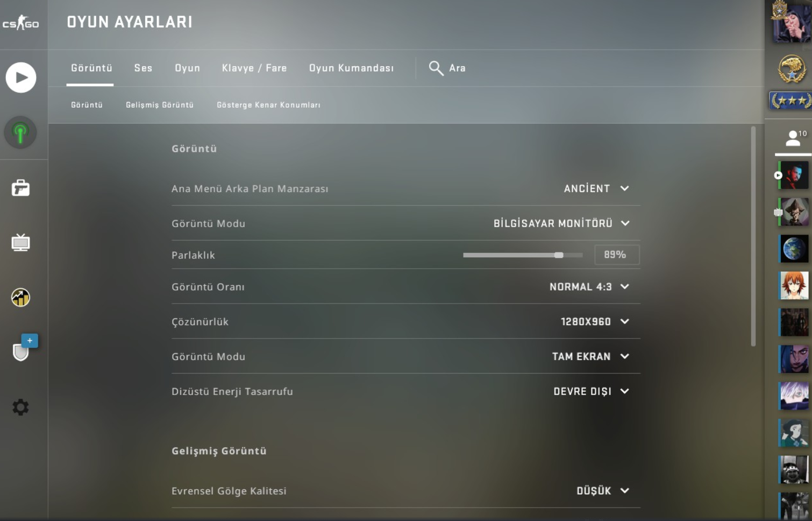The height and width of the screenshot is (521, 812).
Task: Open the Görüntü Oranı dropdown
Action: click(x=589, y=287)
